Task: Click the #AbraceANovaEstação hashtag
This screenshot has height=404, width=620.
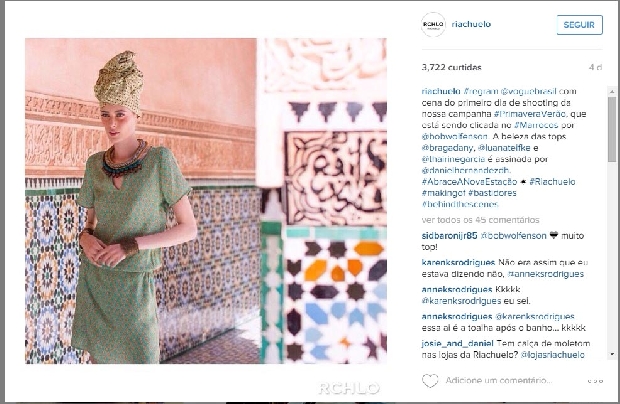Action: click(x=469, y=182)
